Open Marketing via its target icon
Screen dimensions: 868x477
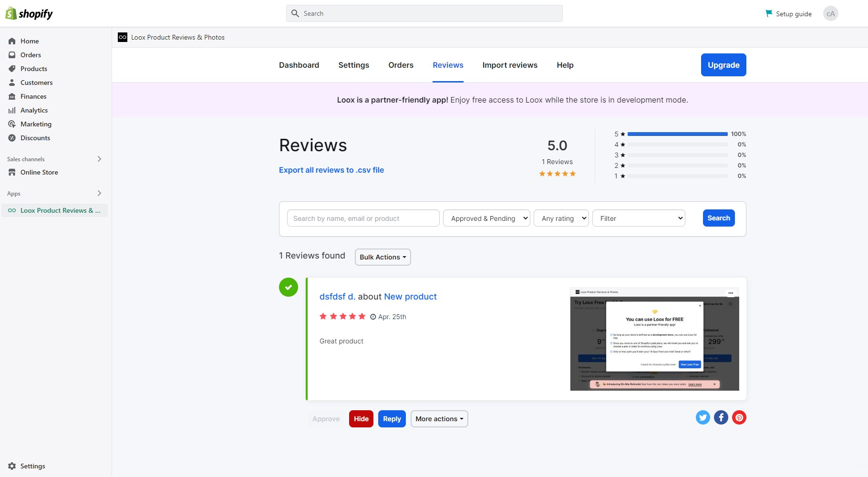click(12, 124)
